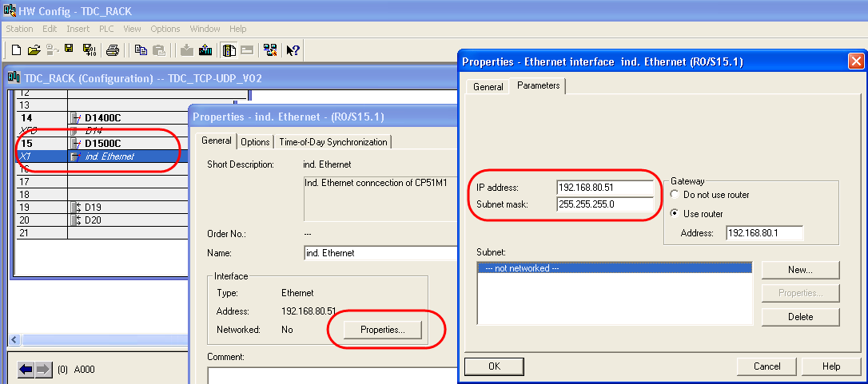This screenshot has width=868, height=384.
Task: Open the PLC menu
Action: click(106, 29)
